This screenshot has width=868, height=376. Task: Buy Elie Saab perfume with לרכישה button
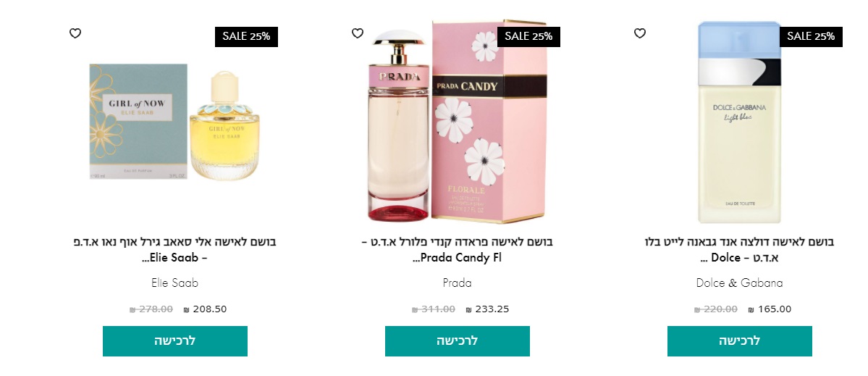[x=175, y=341]
